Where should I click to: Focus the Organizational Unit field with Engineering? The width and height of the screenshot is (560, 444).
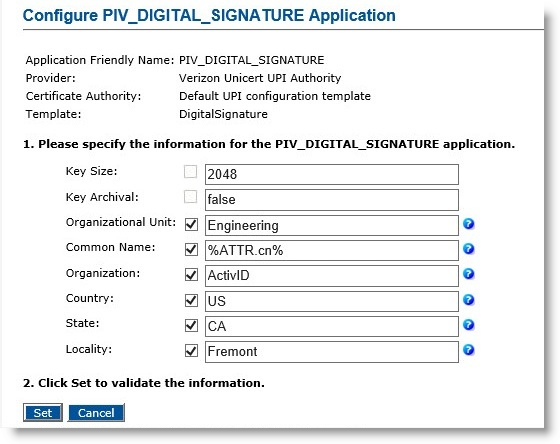point(332,225)
